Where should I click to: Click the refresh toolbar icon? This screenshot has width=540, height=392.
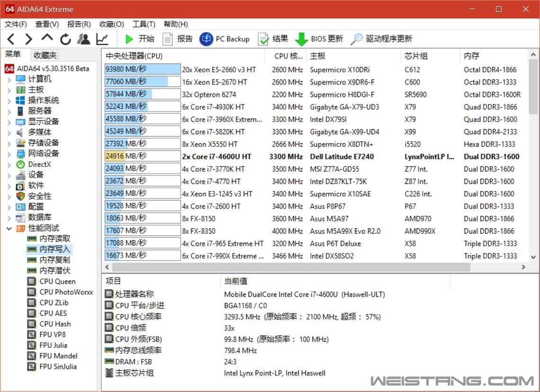click(65, 39)
